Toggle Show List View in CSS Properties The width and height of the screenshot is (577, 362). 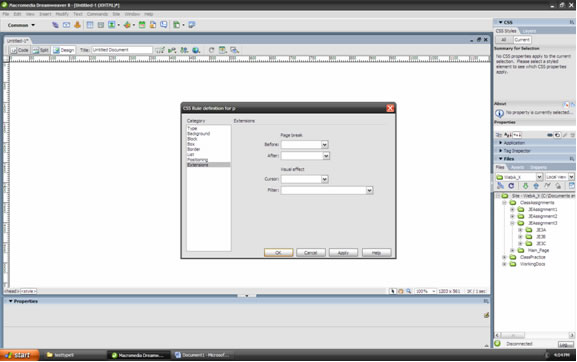click(508, 135)
